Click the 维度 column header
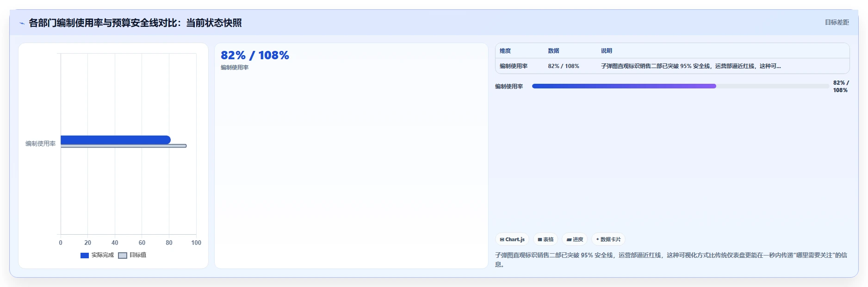Viewport: 868px width, 287px height. [505, 51]
